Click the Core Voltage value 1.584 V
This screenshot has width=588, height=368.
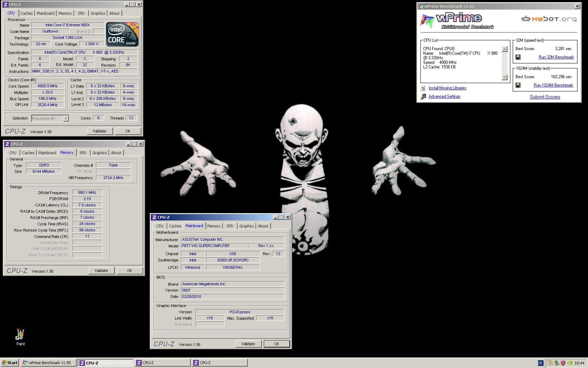pyautogui.click(x=92, y=44)
